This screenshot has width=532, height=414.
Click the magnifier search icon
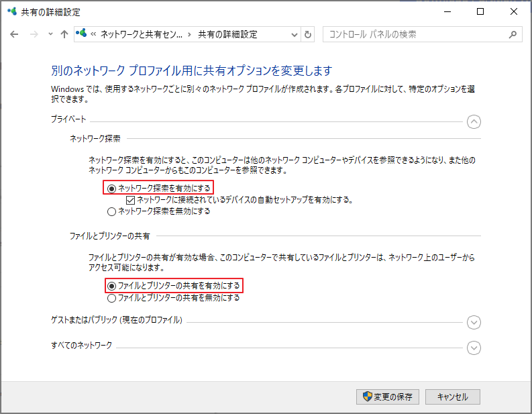coord(513,34)
